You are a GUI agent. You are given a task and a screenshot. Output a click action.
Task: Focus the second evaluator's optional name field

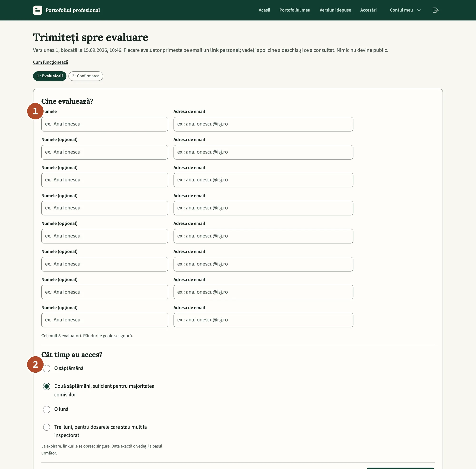pyautogui.click(x=105, y=152)
